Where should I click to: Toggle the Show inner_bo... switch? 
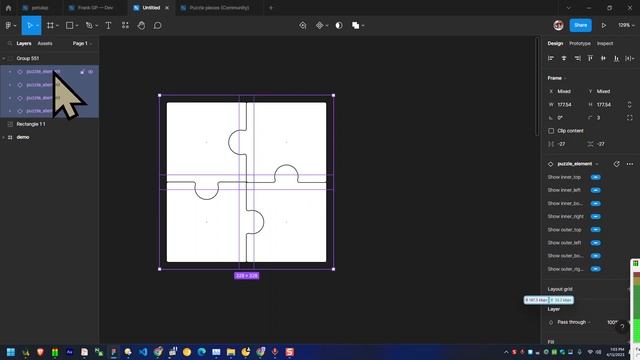point(596,203)
